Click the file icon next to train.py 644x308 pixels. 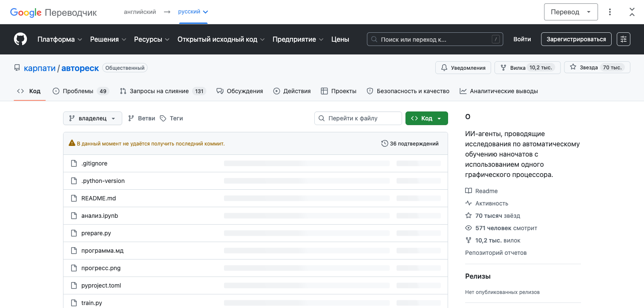pos(74,303)
